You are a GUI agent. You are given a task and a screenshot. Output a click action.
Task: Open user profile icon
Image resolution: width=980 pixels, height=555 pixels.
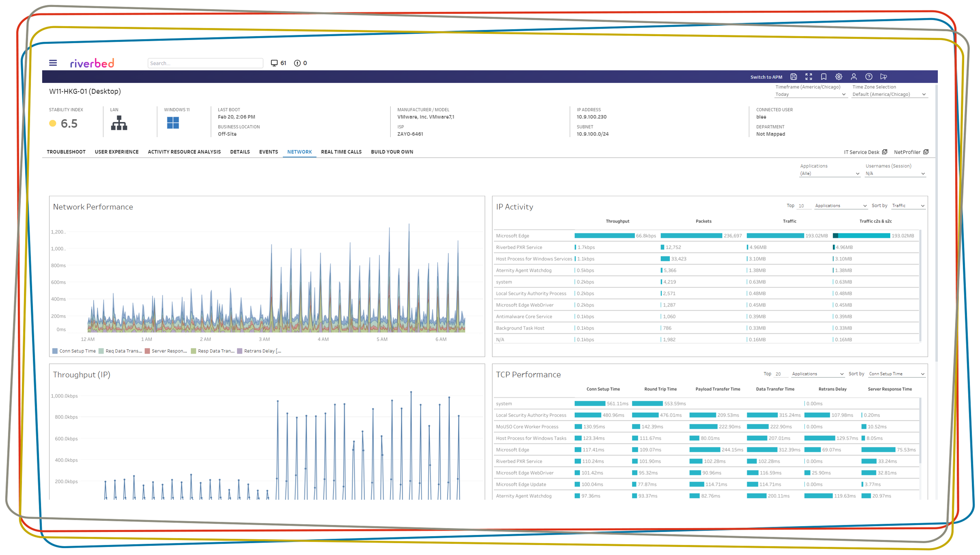[854, 77]
